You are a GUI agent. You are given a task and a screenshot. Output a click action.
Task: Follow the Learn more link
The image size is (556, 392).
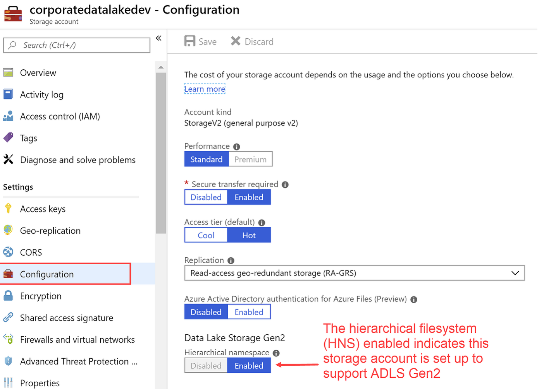click(x=205, y=89)
